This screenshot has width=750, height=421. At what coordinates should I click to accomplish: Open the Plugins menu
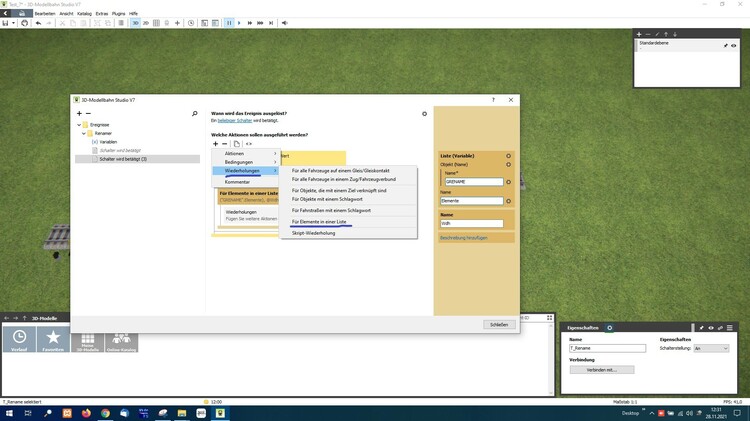(119, 13)
